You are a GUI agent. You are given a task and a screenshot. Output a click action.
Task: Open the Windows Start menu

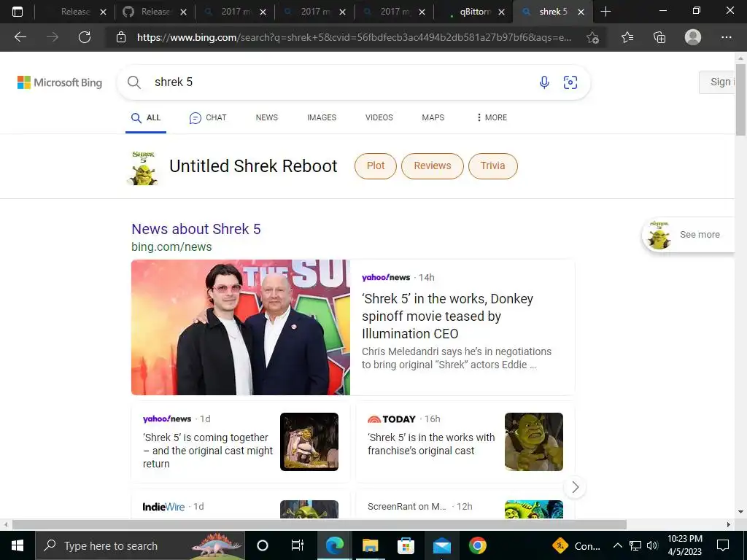pyautogui.click(x=18, y=545)
